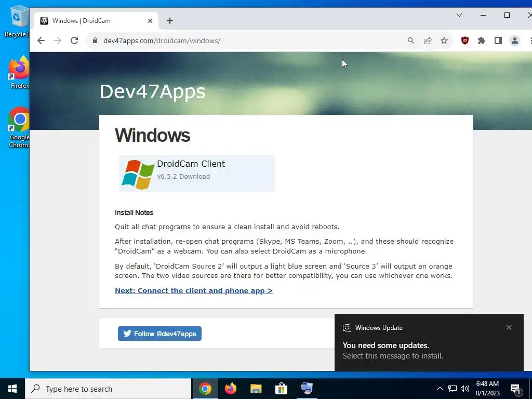This screenshot has width=532, height=399.
Task: Focus the address bar URL
Action: (162, 41)
